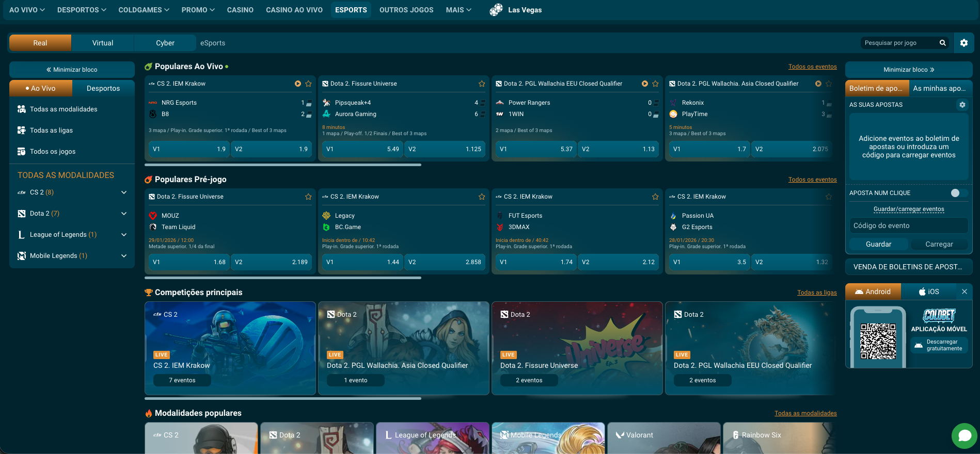Click horizontal scrollbar under Competições principais
Image resolution: width=980 pixels, height=454 pixels.
(283, 398)
